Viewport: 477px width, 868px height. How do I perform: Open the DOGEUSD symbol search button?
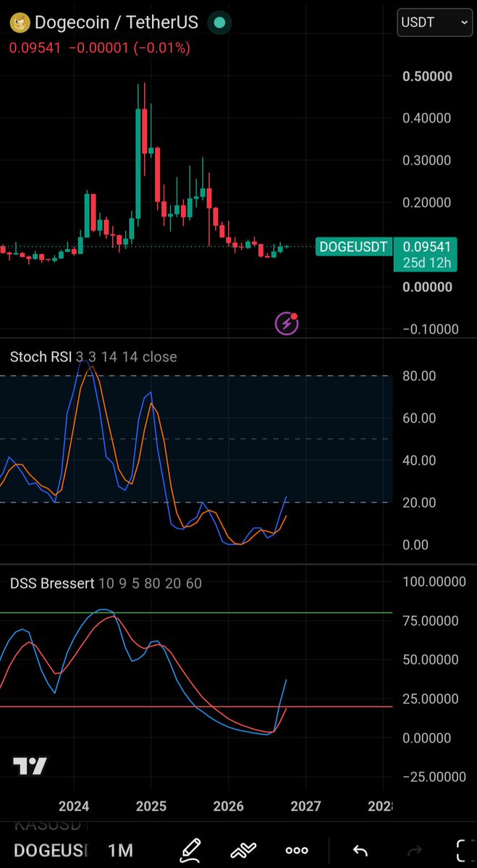pyautogui.click(x=50, y=851)
